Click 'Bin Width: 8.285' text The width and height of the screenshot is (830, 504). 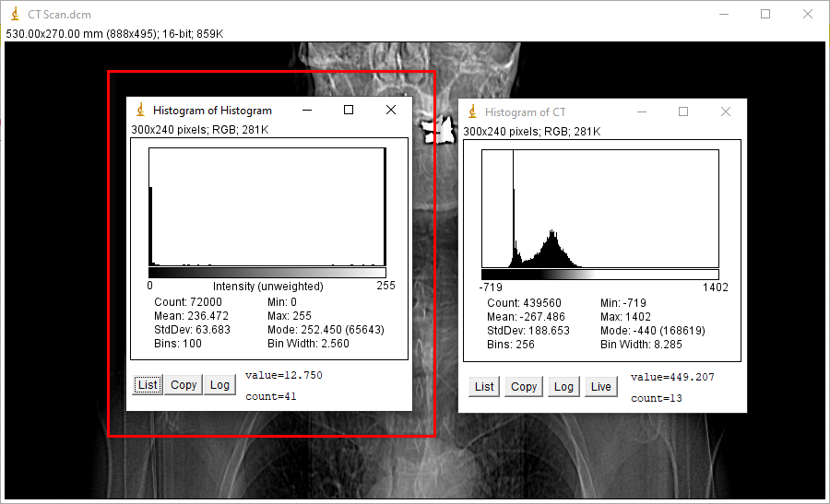(x=641, y=345)
